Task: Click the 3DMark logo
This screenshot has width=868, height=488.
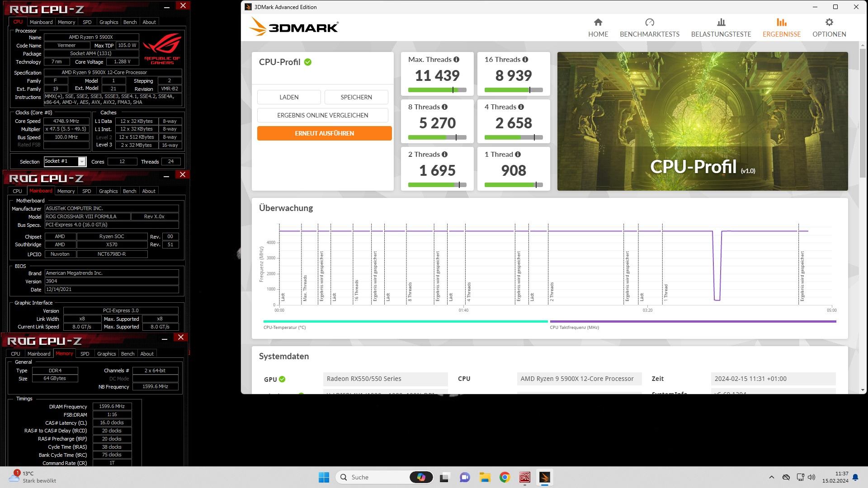Action: pos(294,27)
